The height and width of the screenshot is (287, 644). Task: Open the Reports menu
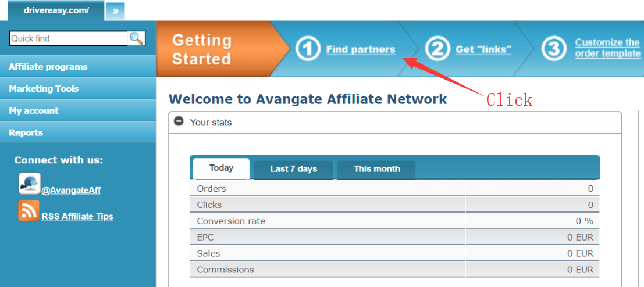(x=26, y=133)
